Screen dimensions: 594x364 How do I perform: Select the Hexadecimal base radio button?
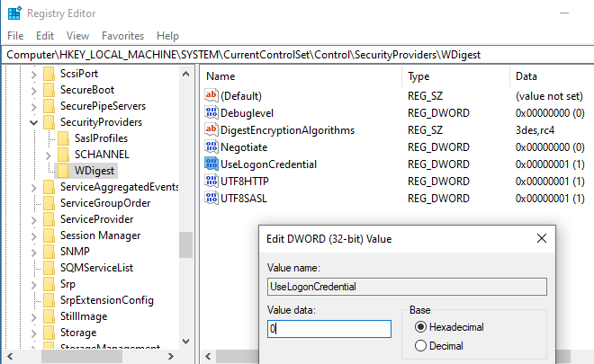421,327
